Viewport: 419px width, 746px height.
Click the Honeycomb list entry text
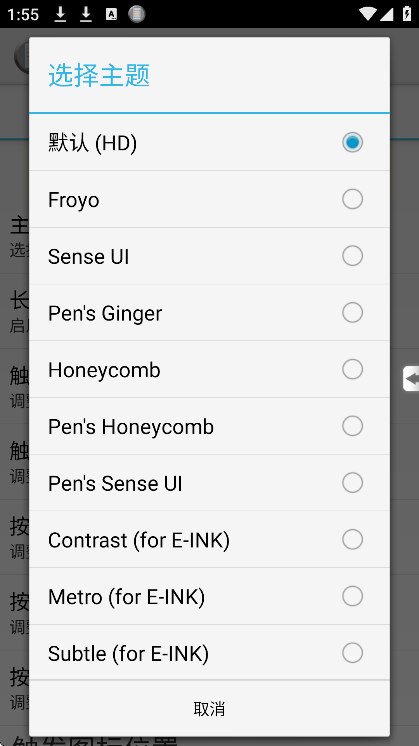(104, 370)
